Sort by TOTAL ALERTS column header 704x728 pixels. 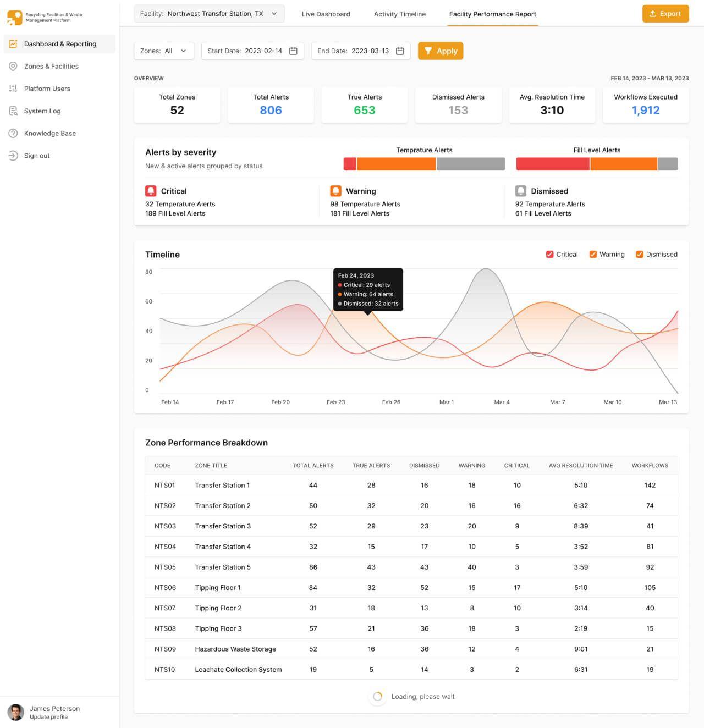click(x=313, y=466)
